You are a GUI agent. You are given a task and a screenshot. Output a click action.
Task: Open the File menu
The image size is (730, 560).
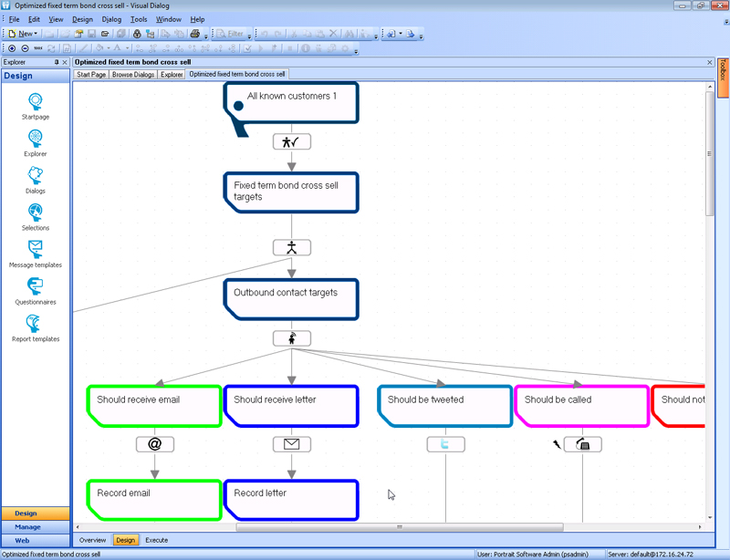pyautogui.click(x=14, y=19)
